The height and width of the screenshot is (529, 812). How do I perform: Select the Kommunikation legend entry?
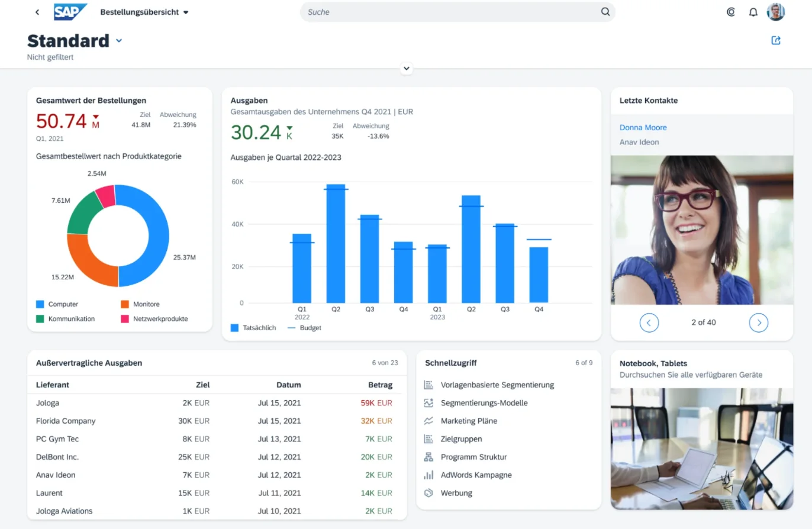click(66, 318)
